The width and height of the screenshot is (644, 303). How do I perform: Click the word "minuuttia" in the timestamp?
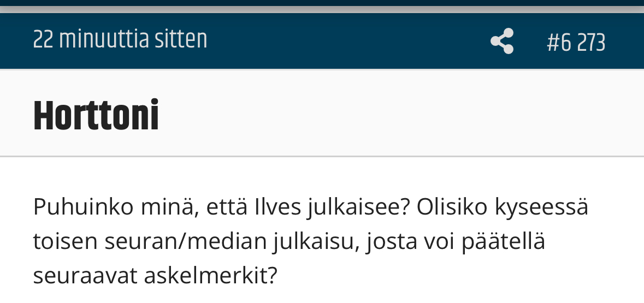coord(103,40)
